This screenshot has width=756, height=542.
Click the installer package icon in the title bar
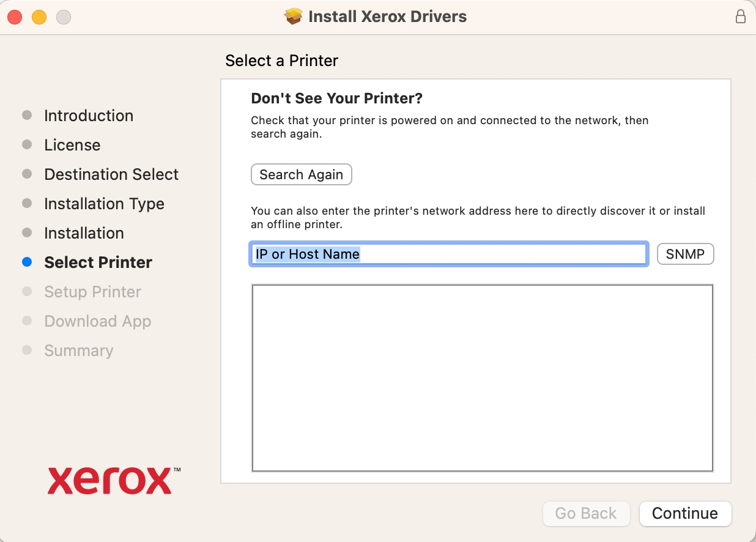(x=293, y=17)
